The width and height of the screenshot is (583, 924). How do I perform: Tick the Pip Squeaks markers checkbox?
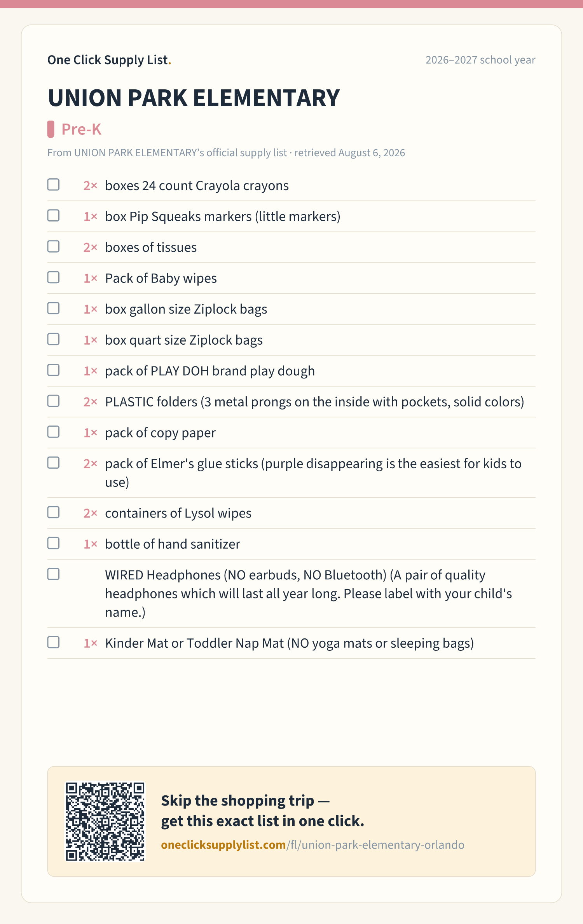pyautogui.click(x=53, y=215)
